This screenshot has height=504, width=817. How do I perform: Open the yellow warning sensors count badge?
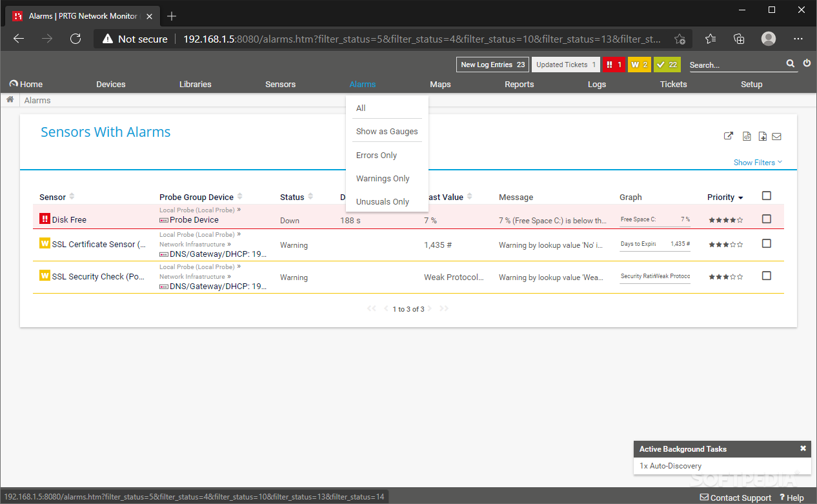pos(640,65)
